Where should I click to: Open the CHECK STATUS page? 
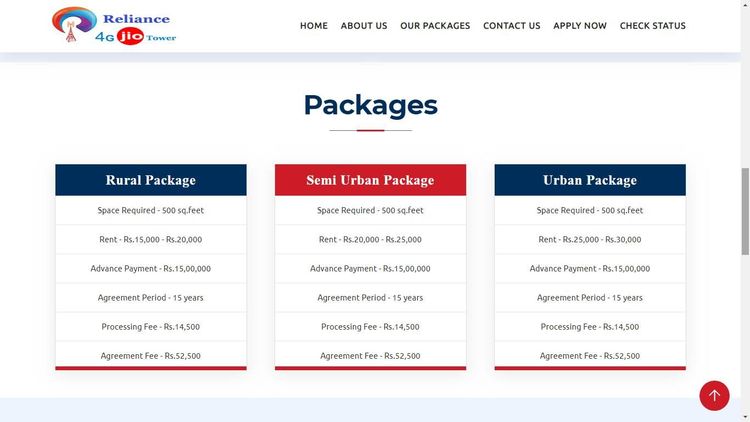(652, 26)
